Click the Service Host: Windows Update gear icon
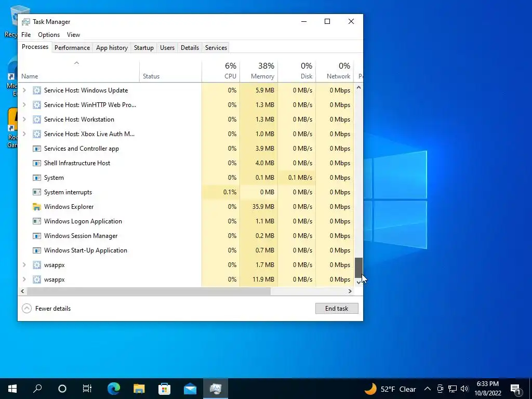The height and width of the screenshot is (399, 532). 37,90
